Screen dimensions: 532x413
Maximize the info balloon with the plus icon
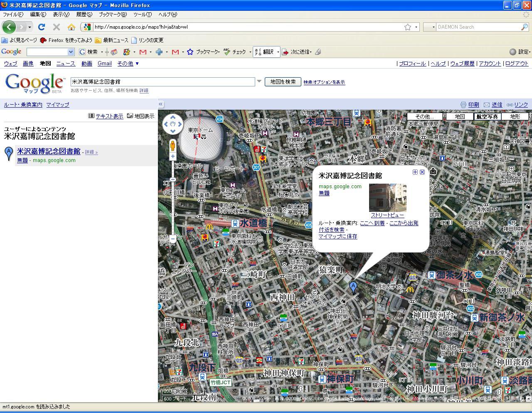point(415,172)
